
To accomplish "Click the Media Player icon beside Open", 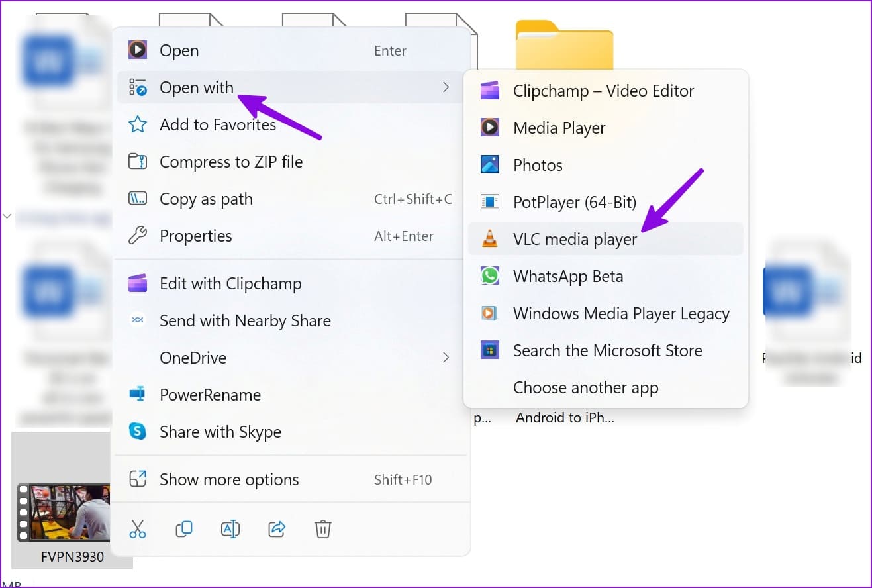I will pyautogui.click(x=137, y=50).
